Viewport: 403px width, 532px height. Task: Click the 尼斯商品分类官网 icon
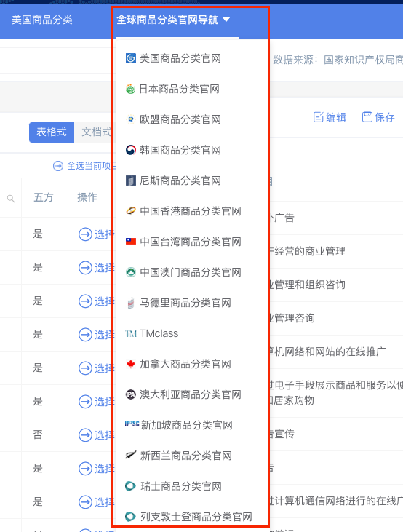click(x=131, y=180)
